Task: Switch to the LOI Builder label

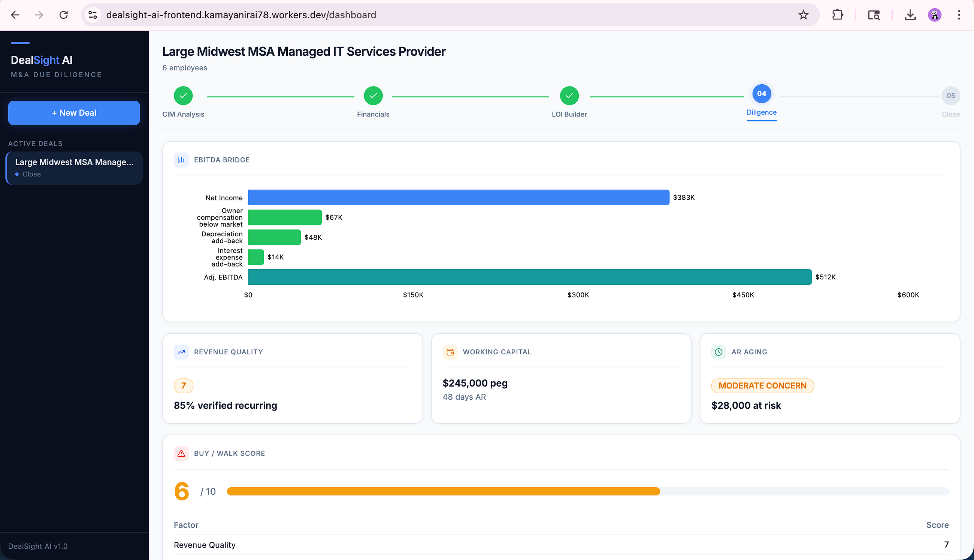Action: 569,114
